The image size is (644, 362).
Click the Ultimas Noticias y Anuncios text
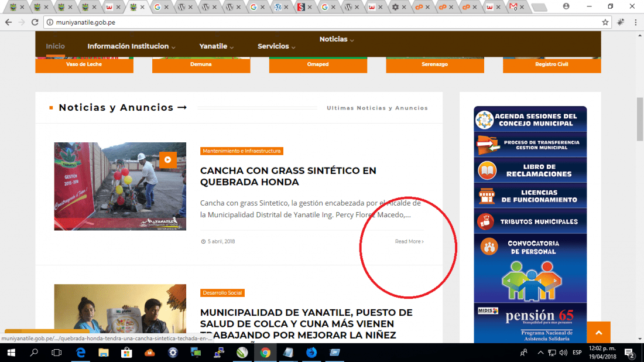coord(377,108)
